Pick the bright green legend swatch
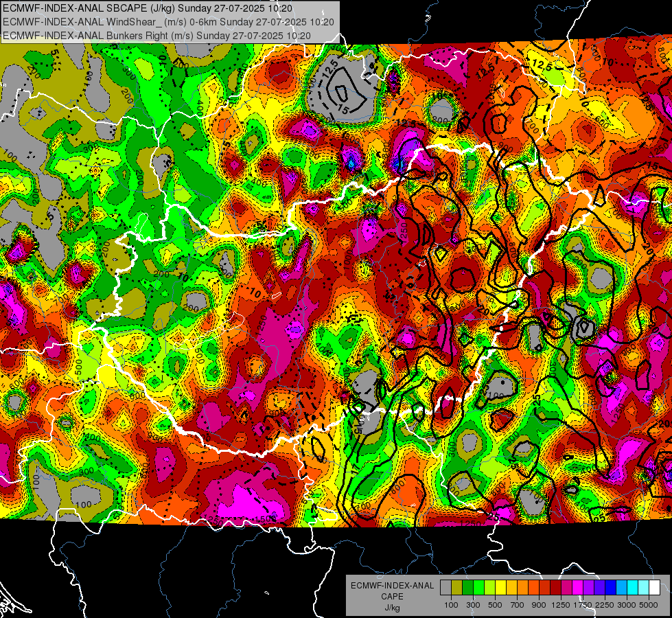The height and width of the screenshot is (618, 672). (478, 588)
